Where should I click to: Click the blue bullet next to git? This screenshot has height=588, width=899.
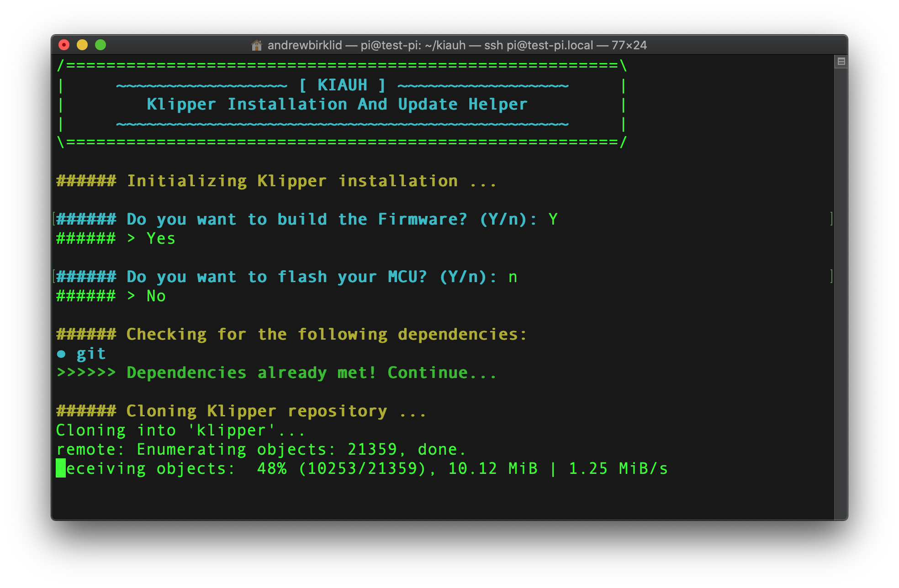tap(61, 354)
